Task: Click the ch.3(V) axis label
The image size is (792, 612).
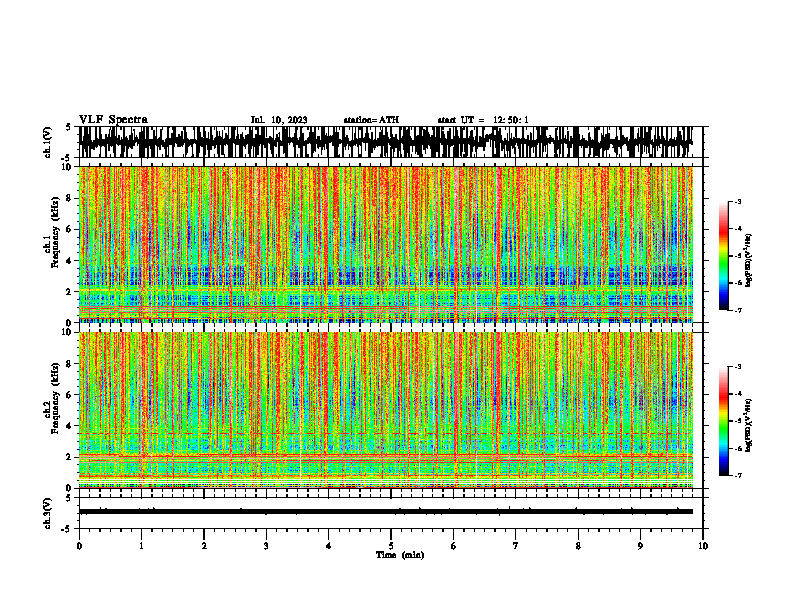Action: 48,513
